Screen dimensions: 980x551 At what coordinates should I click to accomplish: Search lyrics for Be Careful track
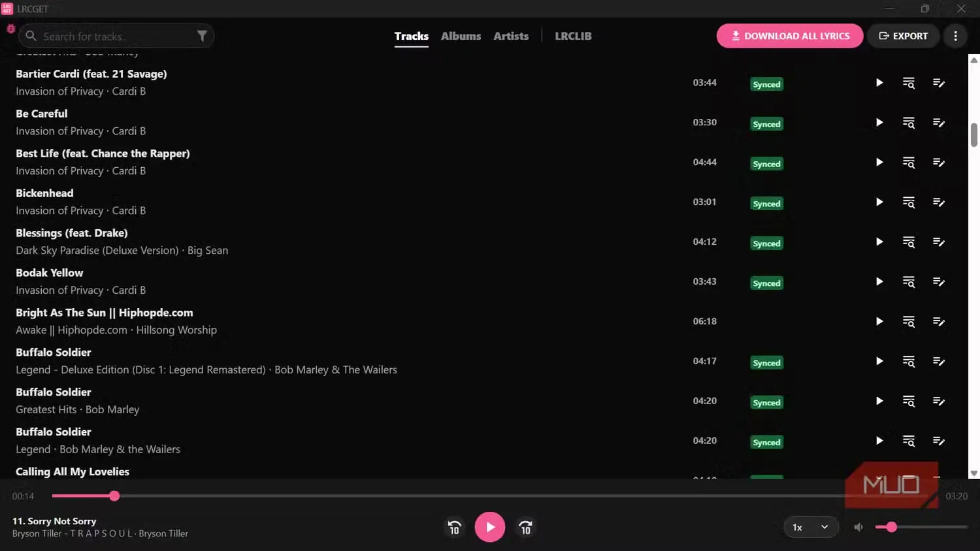pyautogui.click(x=909, y=123)
